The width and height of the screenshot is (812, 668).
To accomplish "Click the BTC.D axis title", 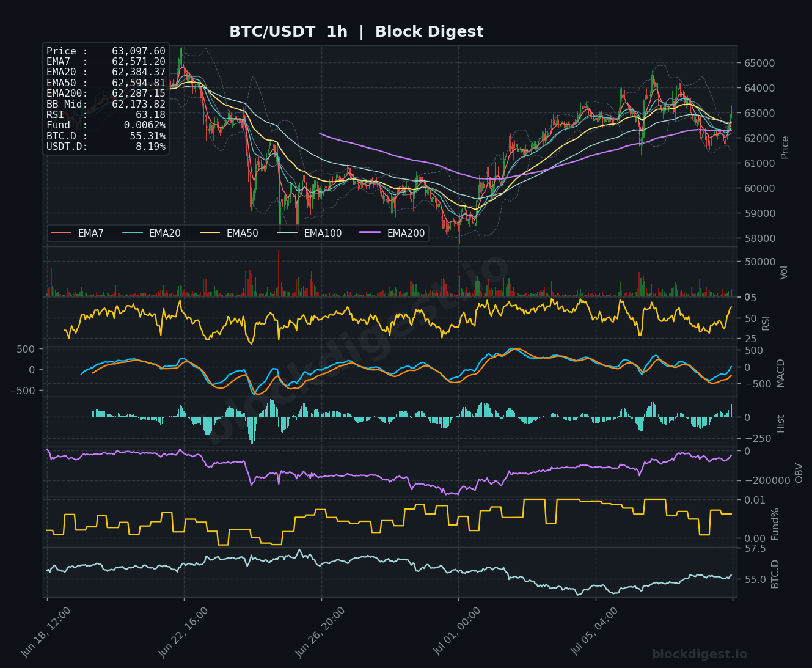I will click(775, 574).
